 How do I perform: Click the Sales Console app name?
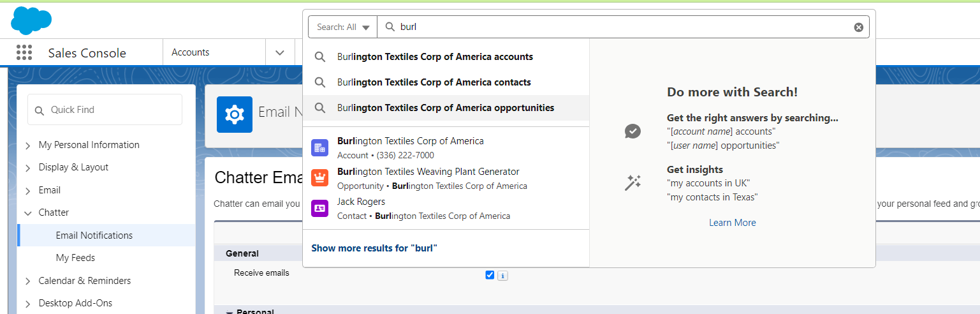pyautogui.click(x=87, y=53)
